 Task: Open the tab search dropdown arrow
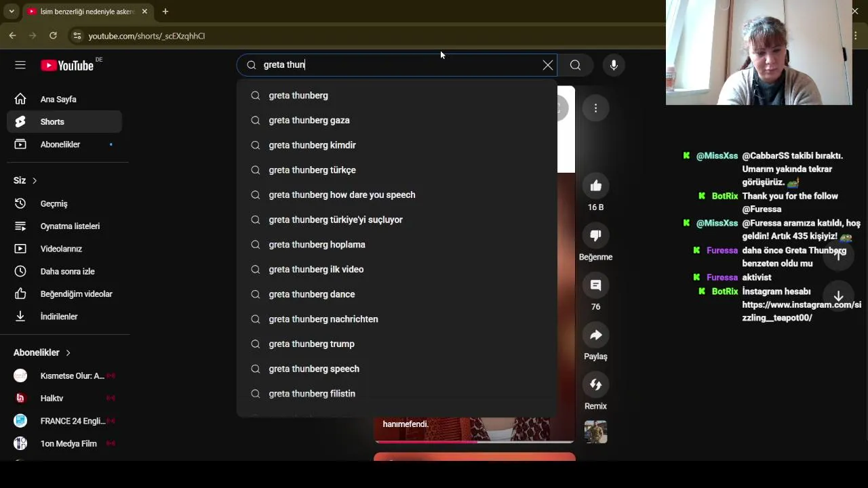pyautogui.click(x=12, y=12)
